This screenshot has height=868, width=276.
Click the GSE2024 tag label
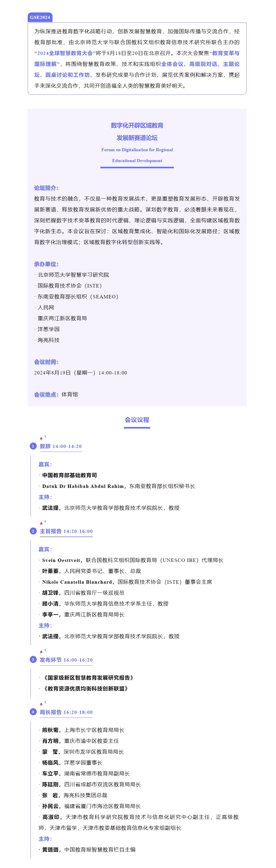point(40,17)
